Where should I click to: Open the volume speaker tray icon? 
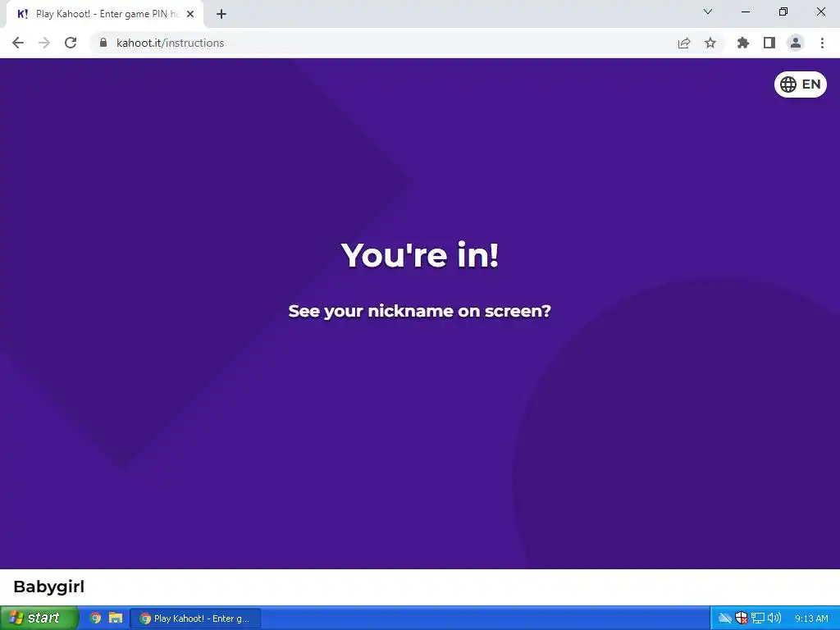774,619
